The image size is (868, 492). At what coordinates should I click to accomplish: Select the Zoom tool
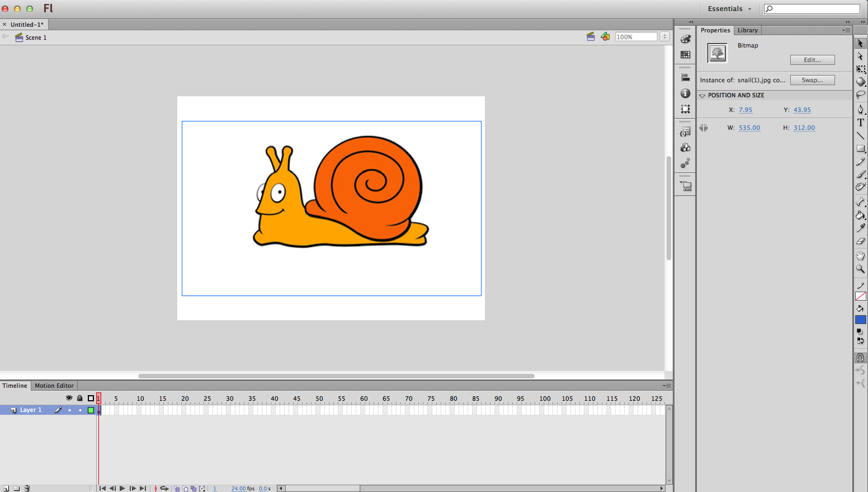pos(861,269)
